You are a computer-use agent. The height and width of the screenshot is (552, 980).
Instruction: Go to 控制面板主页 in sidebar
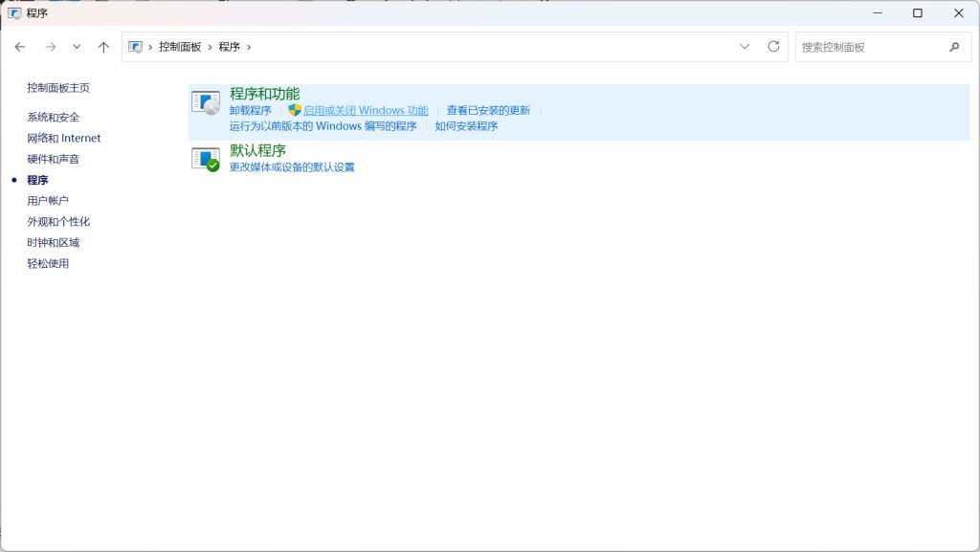(58, 88)
